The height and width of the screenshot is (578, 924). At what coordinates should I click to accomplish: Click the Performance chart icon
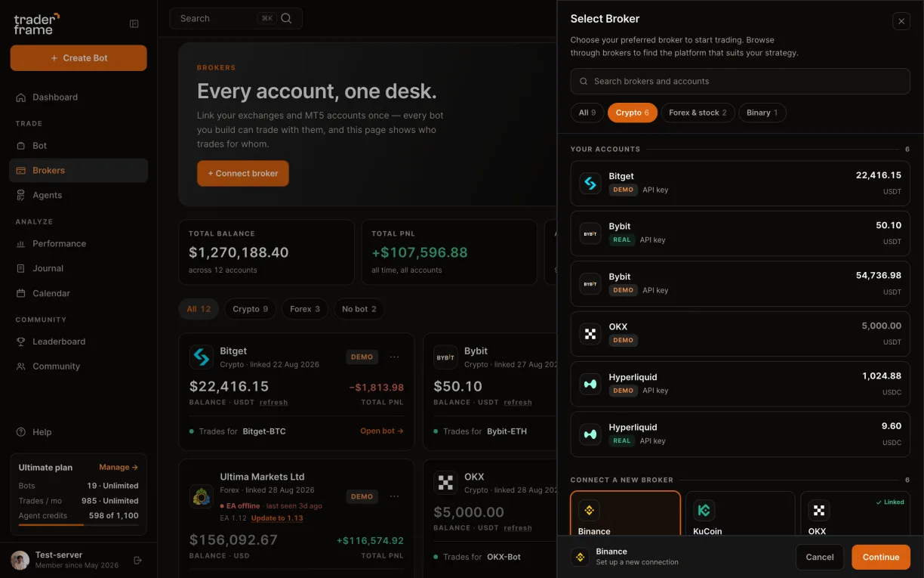pos(21,244)
